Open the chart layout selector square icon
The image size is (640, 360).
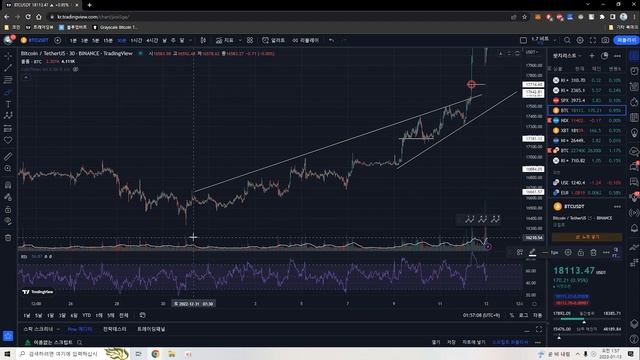pyautogui.click(x=523, y=40)
